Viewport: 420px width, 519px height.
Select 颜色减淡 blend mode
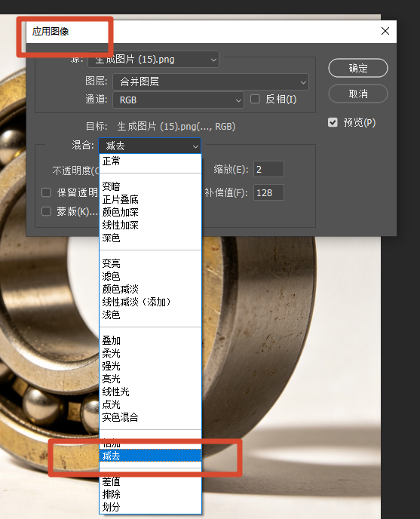pos(150,289)
